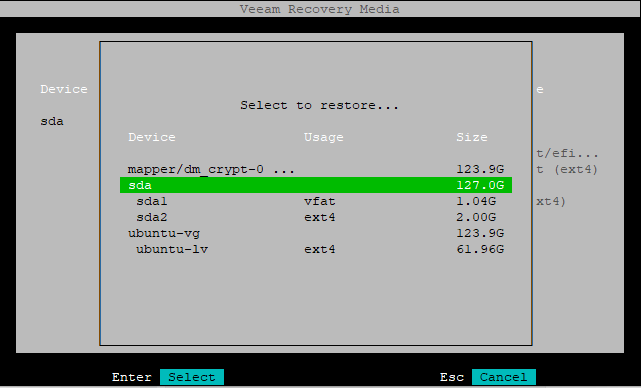Click 123.9G size of mapper/dm_crypt-0
This screenshot has height=388, width=641.
tap(480, 169)
